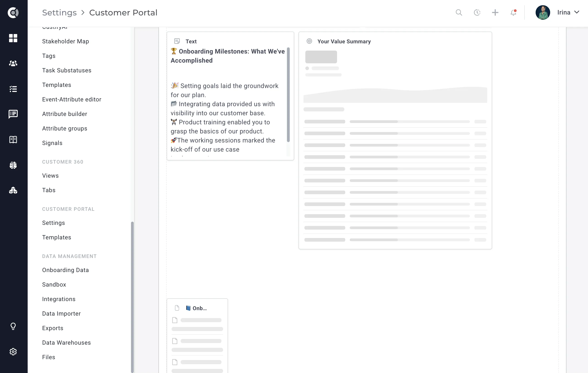
Task: Open the settings gear sidebar icon
Action: pyautogui.click(x=13, y=352)
